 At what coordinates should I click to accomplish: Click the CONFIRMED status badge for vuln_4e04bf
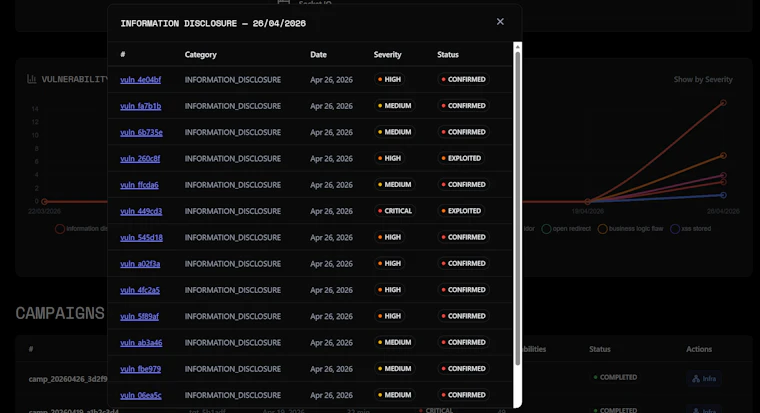tap(463, 79)
